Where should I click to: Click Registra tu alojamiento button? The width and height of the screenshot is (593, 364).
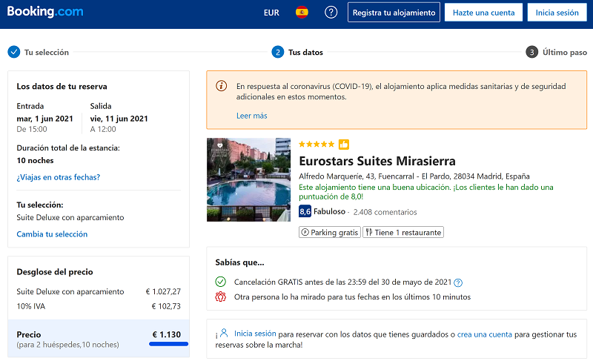tap(394, 13)
